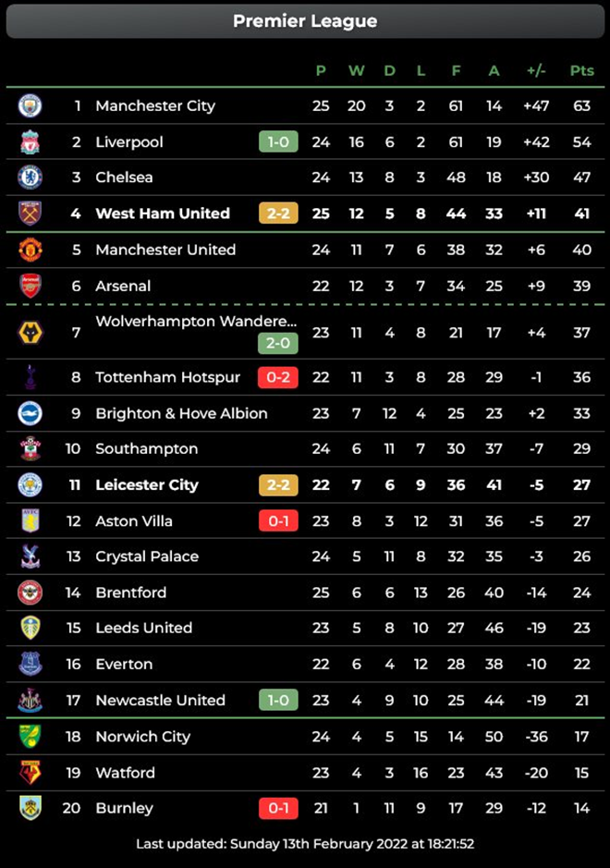
Task: Click the Leeds United club crest
Action: pos(29,628)
